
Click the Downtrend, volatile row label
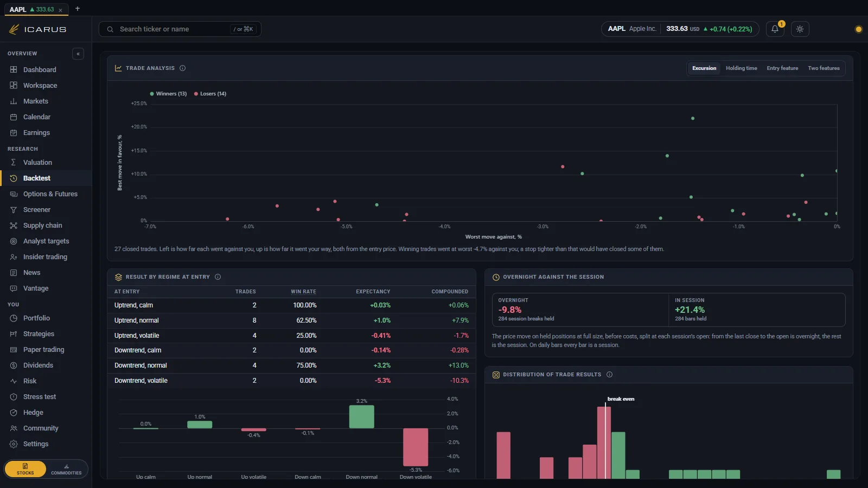coord(141,381)
